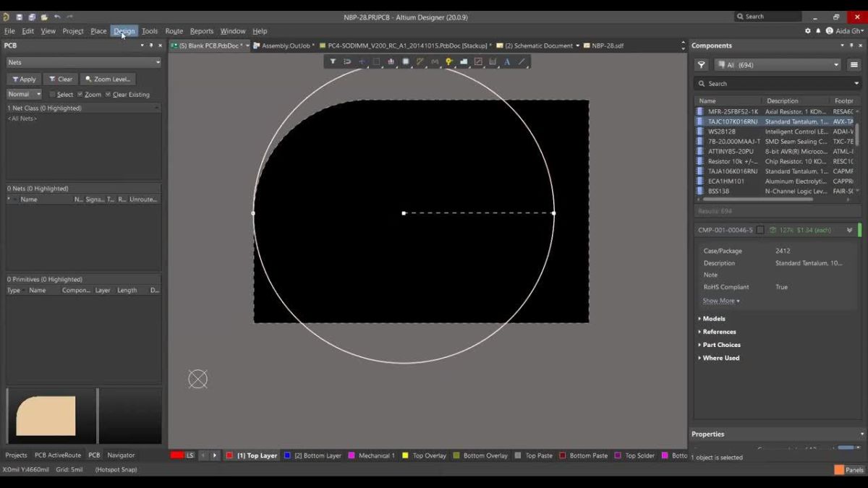Click the LS layer set button

point(190,455)
